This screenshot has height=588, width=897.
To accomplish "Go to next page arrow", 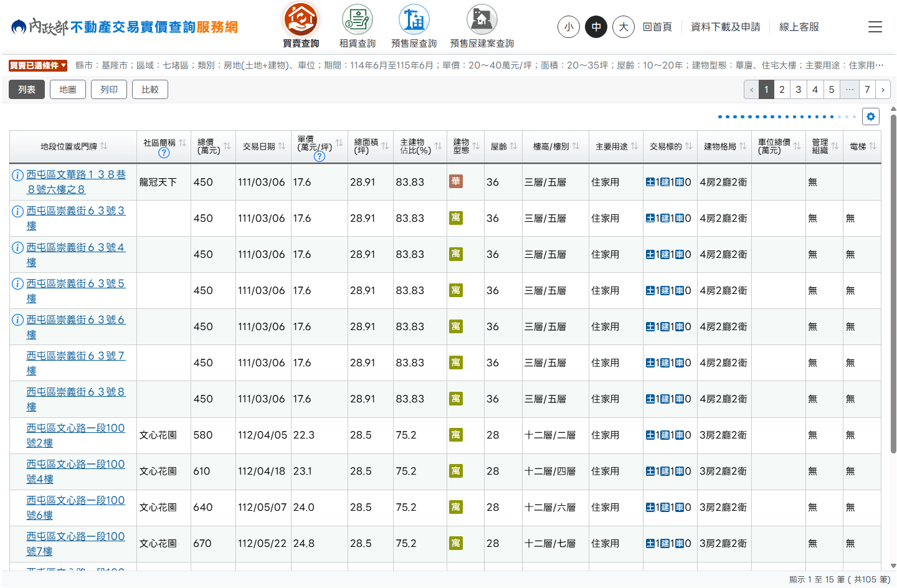I will (883, 90).
